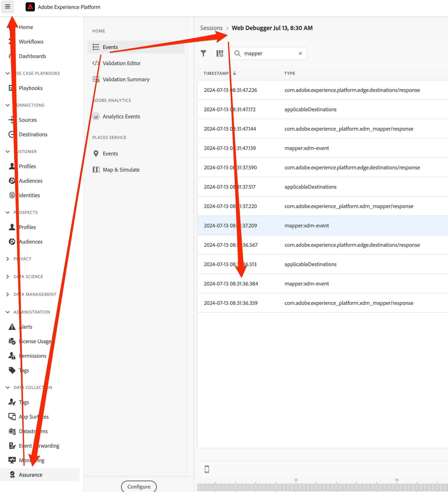
Task: Open the event filter funnel icon
Action: pos(203,53)
